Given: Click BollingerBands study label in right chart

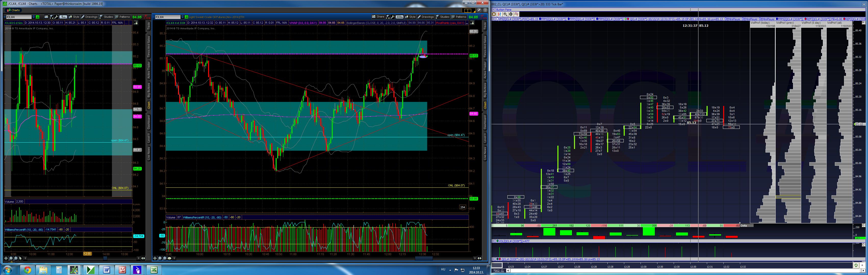Looking at the screenshot, I should pos(376,23).
